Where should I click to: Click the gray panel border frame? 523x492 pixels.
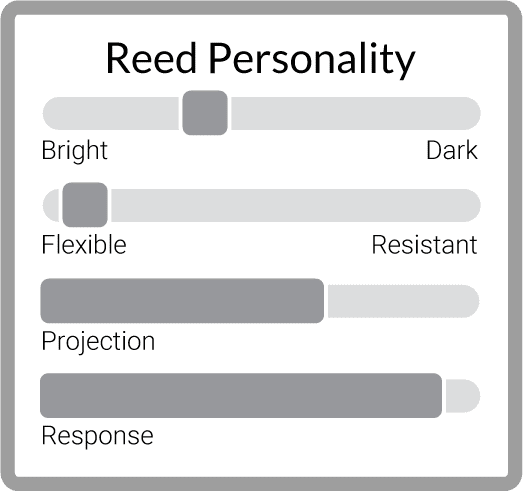262,7
